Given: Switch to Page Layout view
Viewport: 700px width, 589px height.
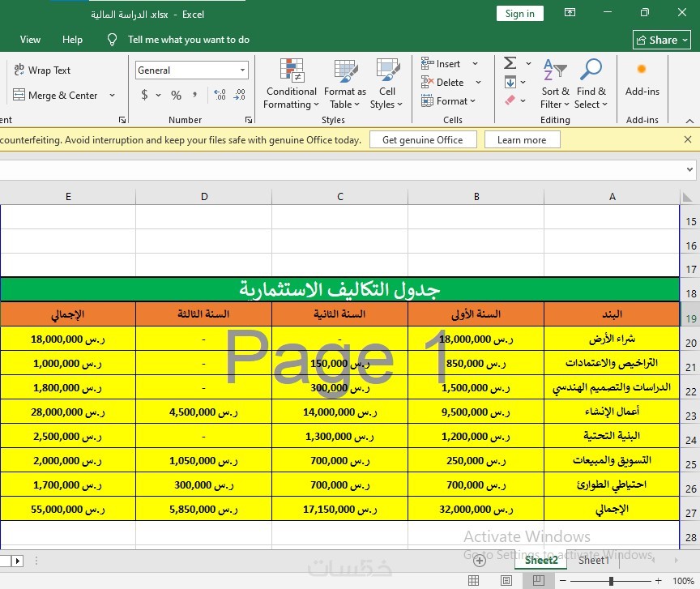Looking at the screenshot, I should click(506, 581).
